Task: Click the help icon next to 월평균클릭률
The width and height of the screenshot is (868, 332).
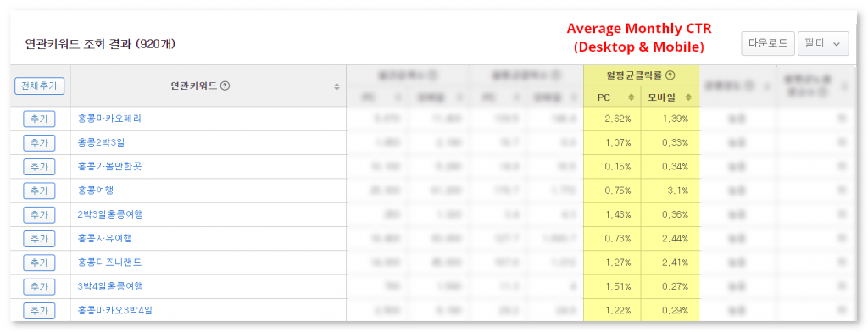Action: click(x=670, y=75)
